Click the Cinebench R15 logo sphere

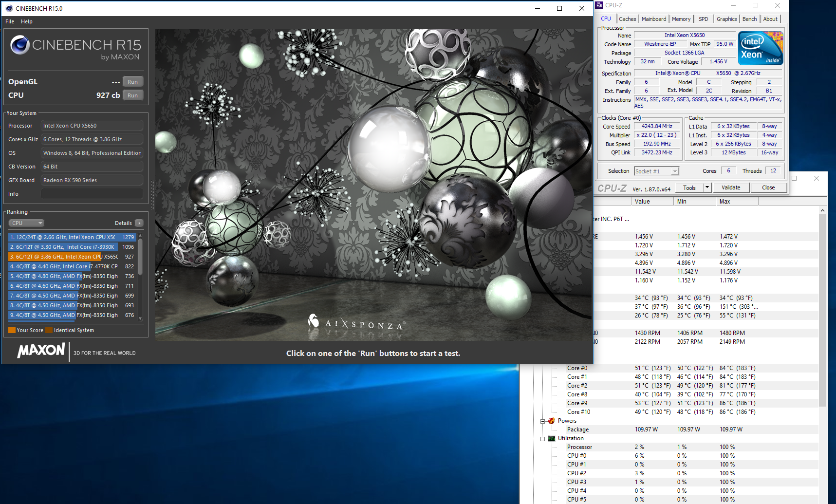[x=20, y=45]
